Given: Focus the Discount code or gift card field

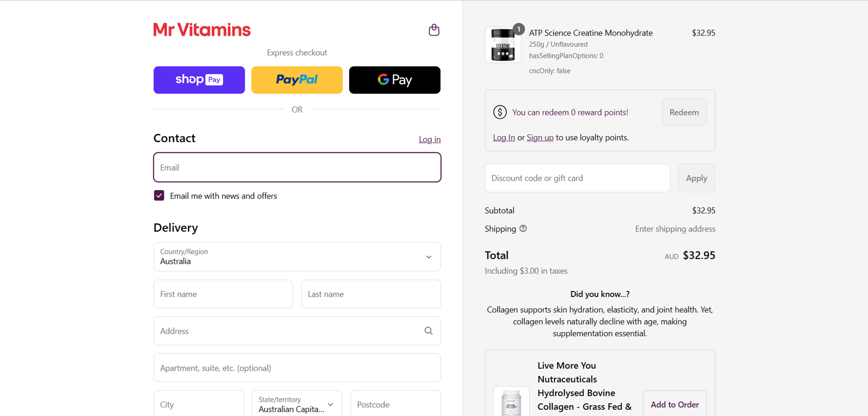Looking at the screenshot, I should (x=577, y=178).
